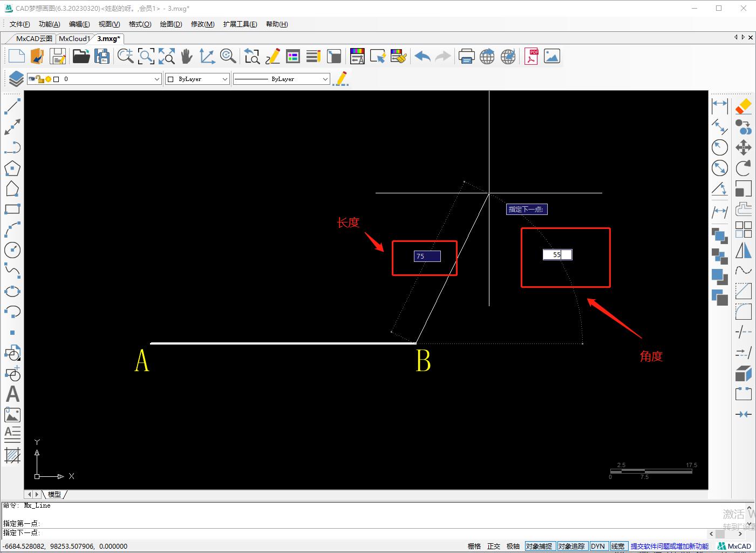Viewport: 756px width, 553px height.
Task: Select the Circle drawing tool
Action: (x=12, y=250)
